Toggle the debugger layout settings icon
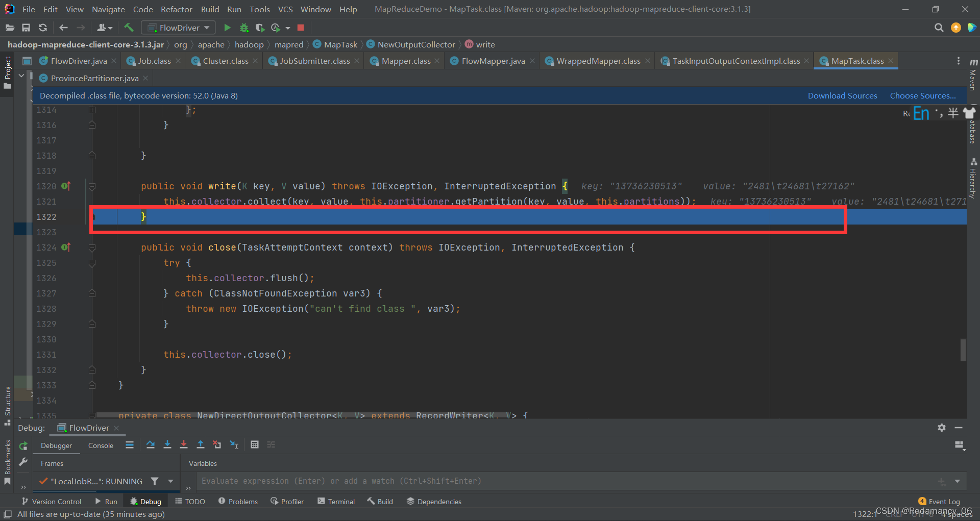 (960, 445)
